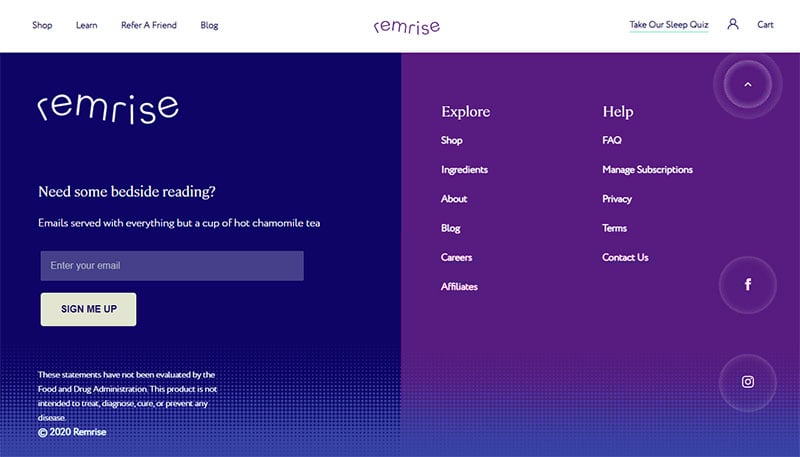Open the Cart
This screenshot has width=800, height=457.
pyautogui.click(x=765, y=24)
